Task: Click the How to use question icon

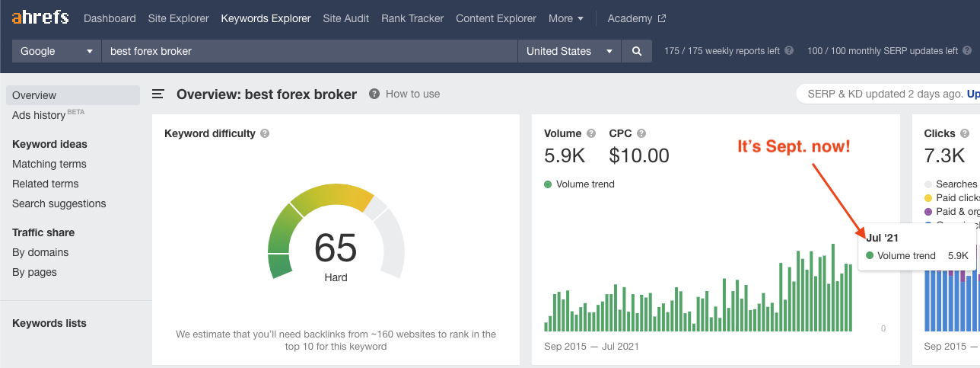Action: (x=374, y=94)
